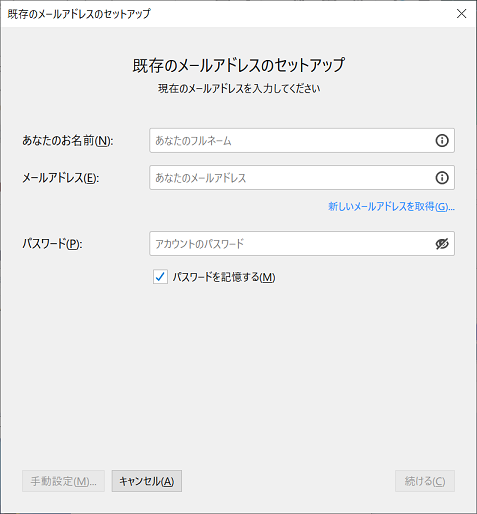The height and width of the screenshot is (514, 477).
Task: Click the 続ける(C) button
Action: coord(425,481)
